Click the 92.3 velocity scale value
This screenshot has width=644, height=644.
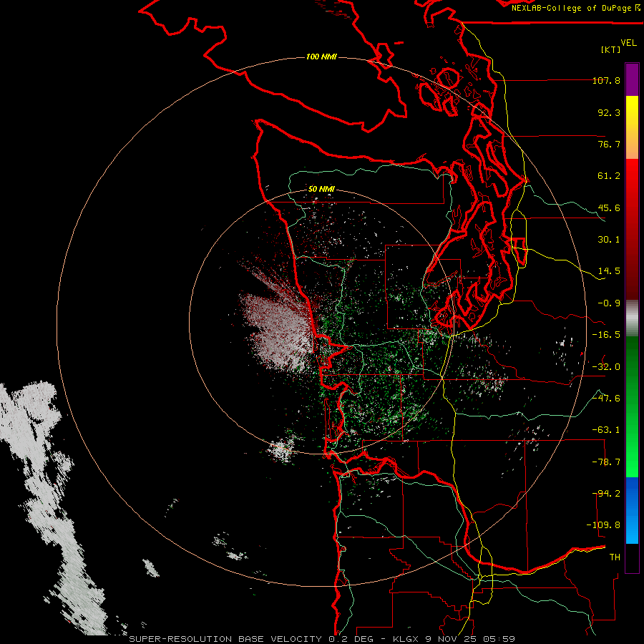[x=609, y=112]
